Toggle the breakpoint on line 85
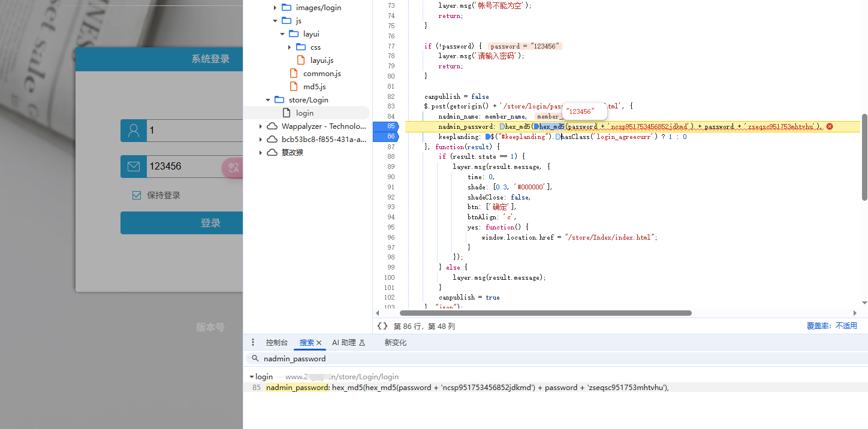Screen dimensions: 868x429 pos(387,126)
